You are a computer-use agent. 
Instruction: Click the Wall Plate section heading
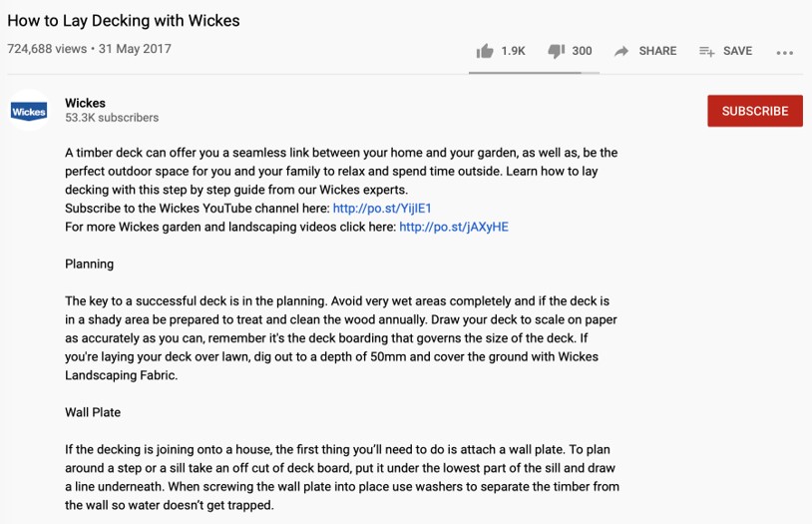tap(93, 412)
